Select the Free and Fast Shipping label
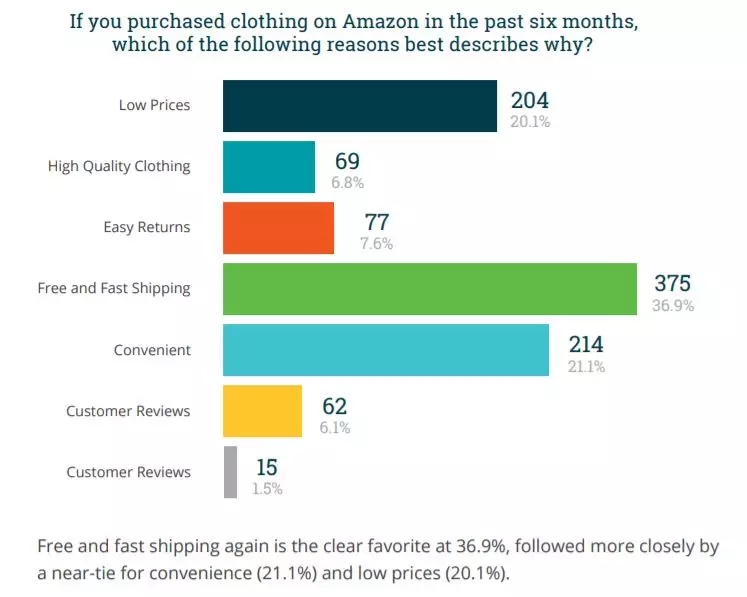Viewport: 747px width, 597px height. pyautogui.click(x=114, y=288)
